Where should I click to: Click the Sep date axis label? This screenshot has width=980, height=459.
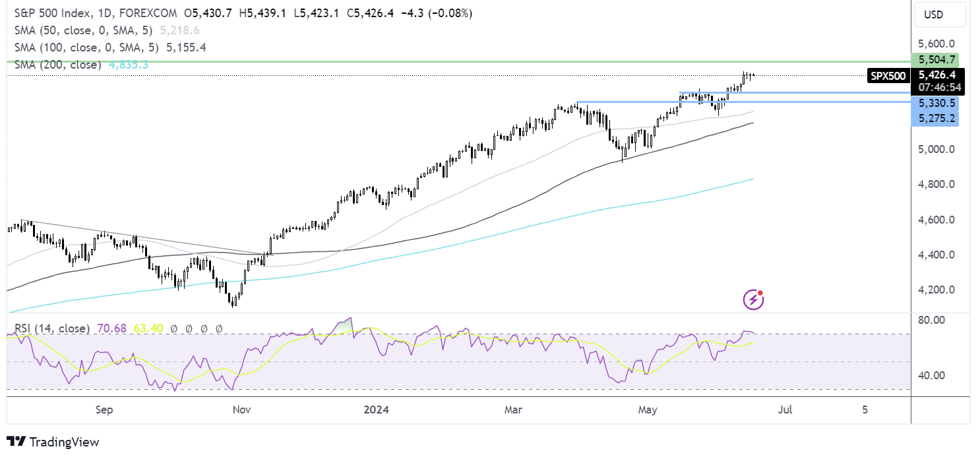[104, 410]
